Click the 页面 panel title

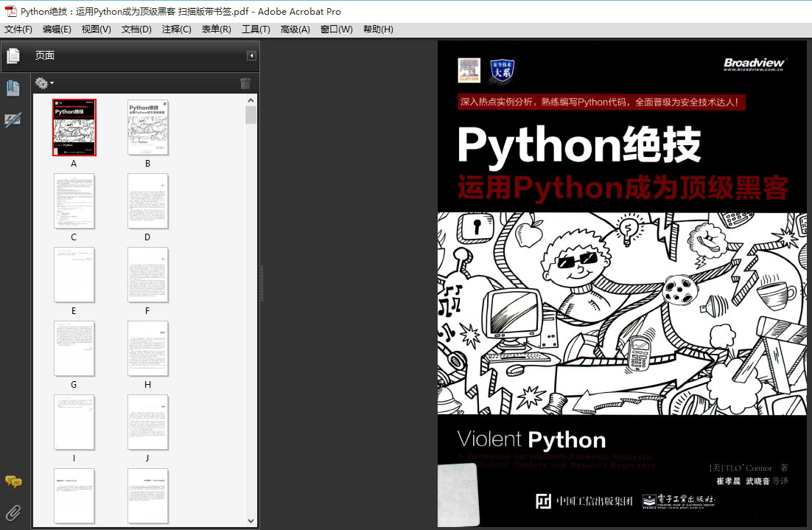tap(44, 55)
